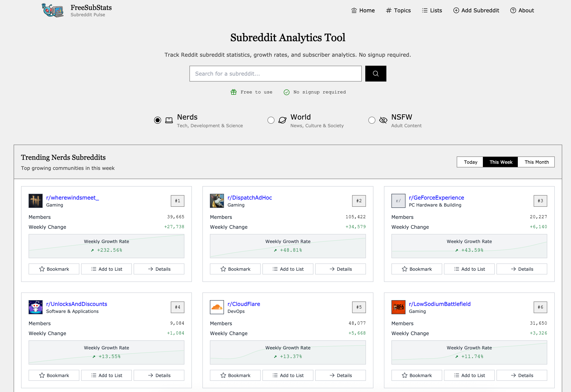The height and width of the screenshot is (392, 571).
Task: Open Details for r/GeForceExperience
Action: pos(522,269)
